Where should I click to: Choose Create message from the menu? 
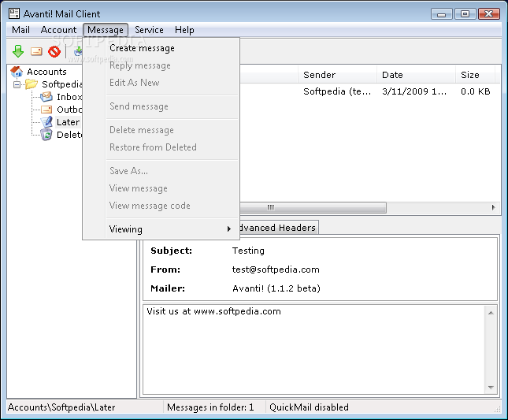[161, 48]
